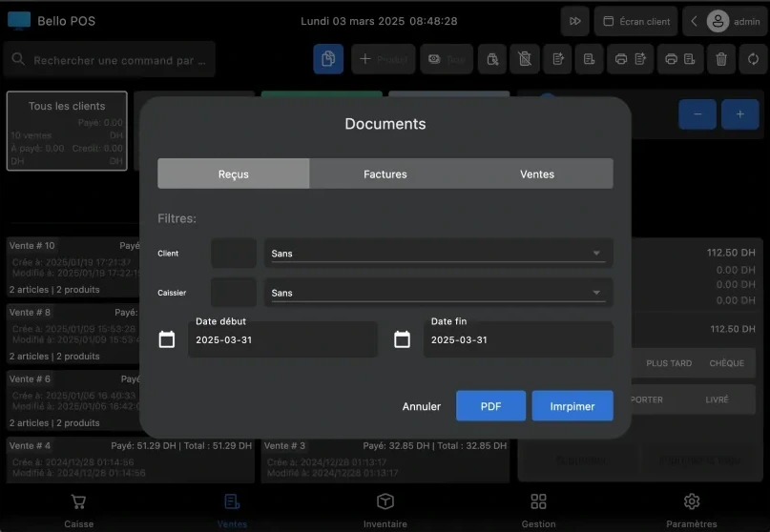Select Vente # 3 row
Viewport: 770px width, 532px height.
(385, 460)
